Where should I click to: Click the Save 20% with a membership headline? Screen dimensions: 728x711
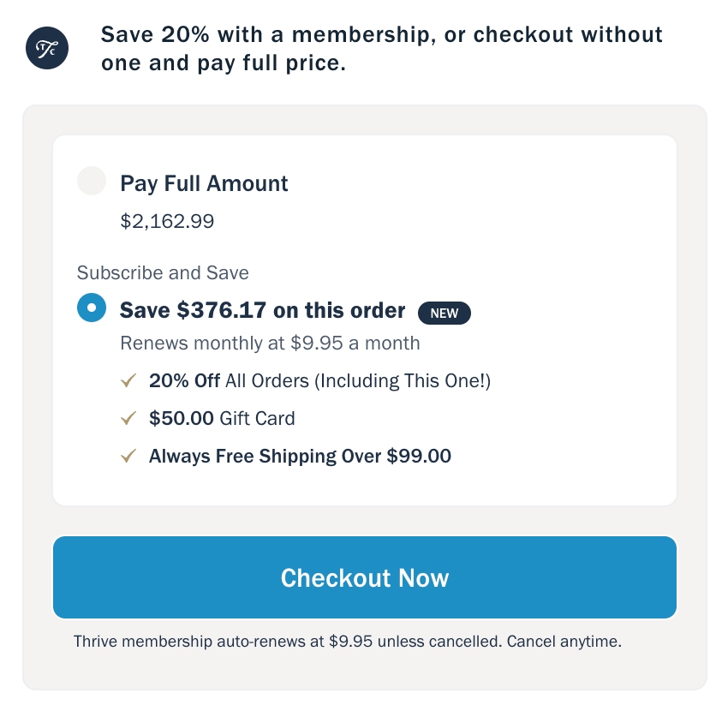point(381,49)
